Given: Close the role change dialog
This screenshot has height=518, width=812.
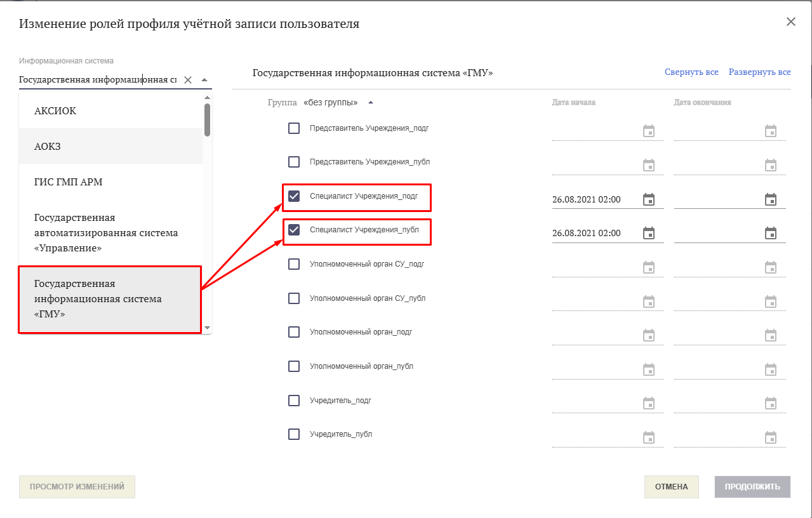Looking at the screenshot, I should (x=790, y=22).
